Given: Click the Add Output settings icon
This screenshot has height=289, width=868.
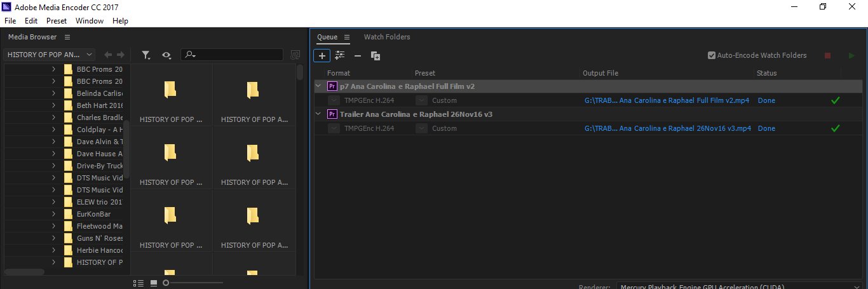Looking at the screenshot, I should click(x=340, y=55).
